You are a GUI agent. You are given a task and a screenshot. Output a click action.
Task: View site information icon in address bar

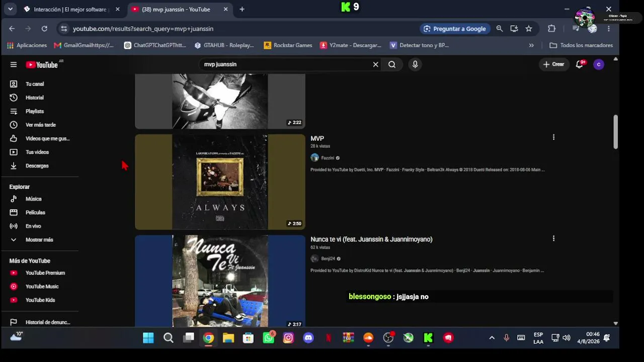pos(63,29)
